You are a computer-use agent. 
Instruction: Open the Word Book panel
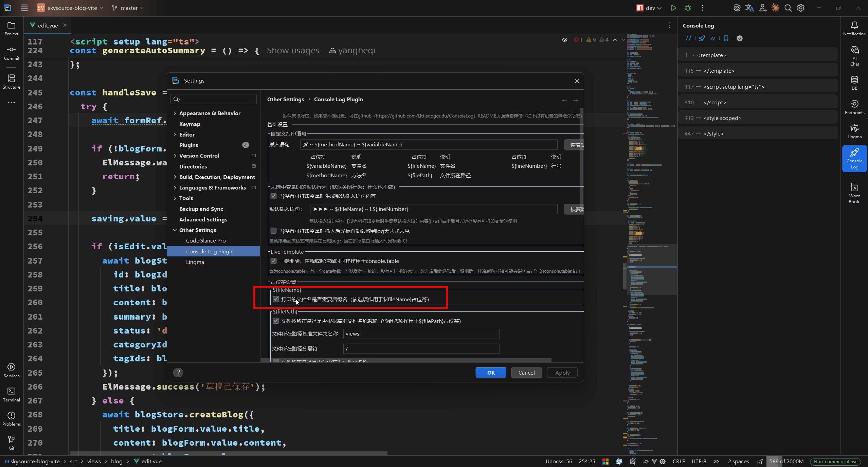[x=854, y=193]
